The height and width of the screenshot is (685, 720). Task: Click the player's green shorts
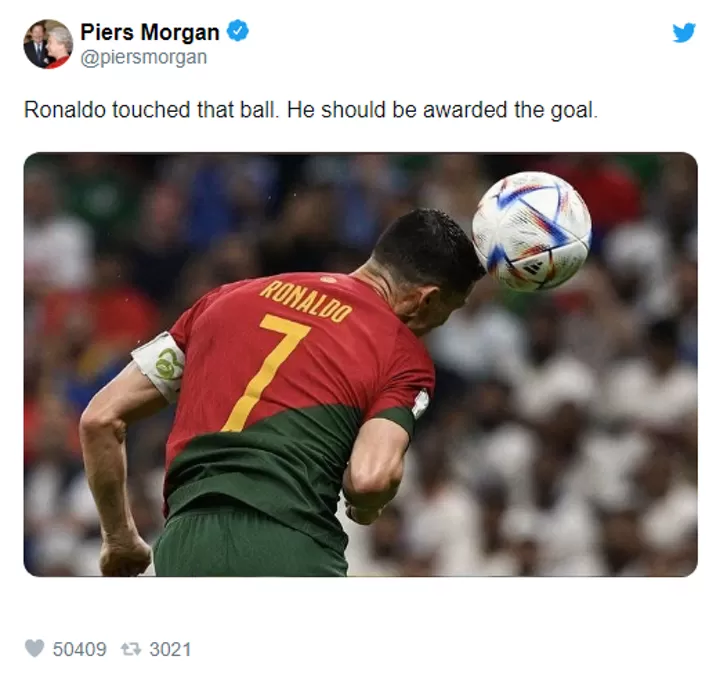250,542
